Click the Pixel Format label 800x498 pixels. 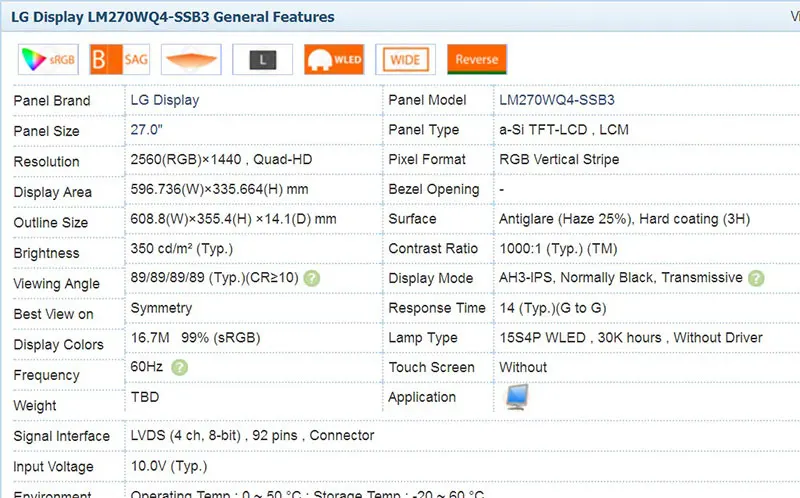click(x=427, y=160)
